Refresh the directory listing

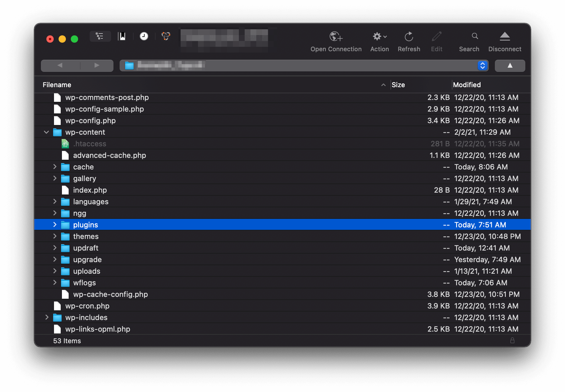point(409,37)
